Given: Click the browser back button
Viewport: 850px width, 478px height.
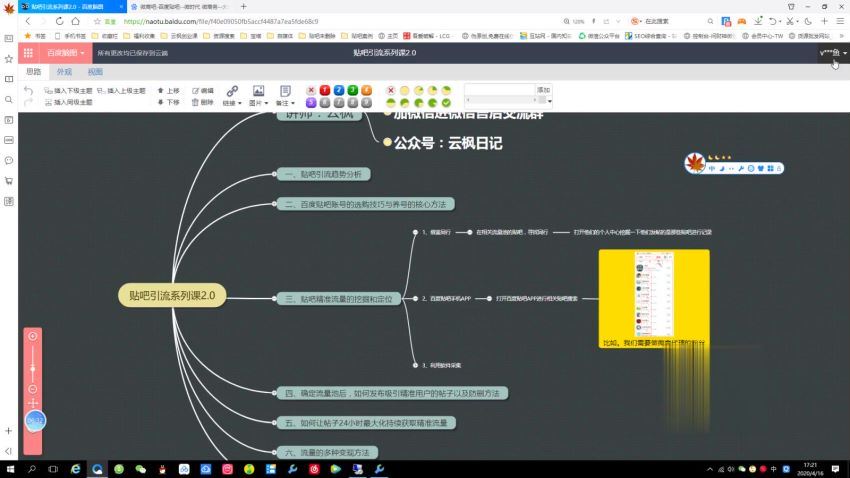Looking at the screenshot, I should coord(28,21).
